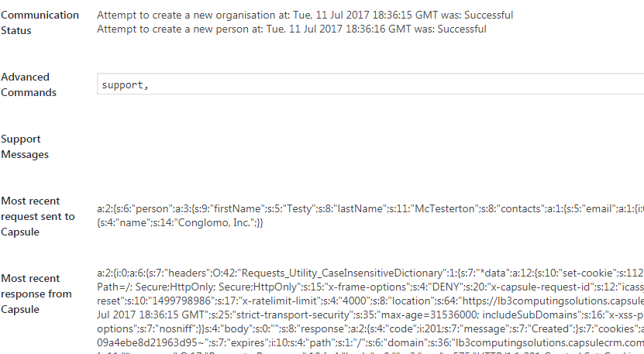Screen dimensions: 644x354
Task: Click the 'Testy' first name value
Action: 299,209
